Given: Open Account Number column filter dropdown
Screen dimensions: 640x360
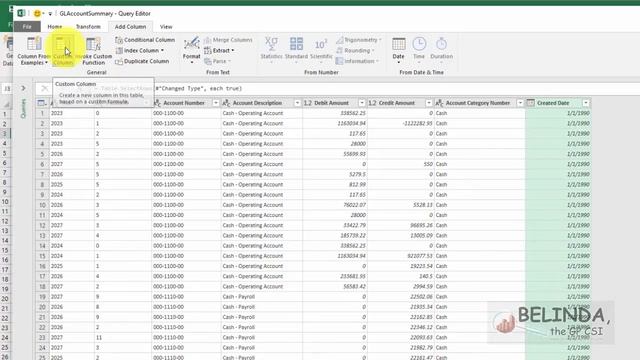Looking at the screenshot, I should click(216, 103).
